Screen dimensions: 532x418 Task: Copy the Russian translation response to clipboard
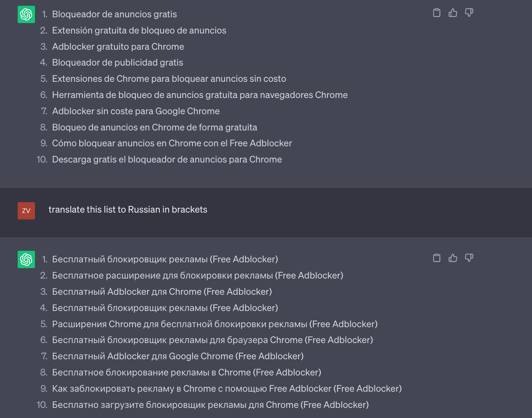tap(436, 258)
